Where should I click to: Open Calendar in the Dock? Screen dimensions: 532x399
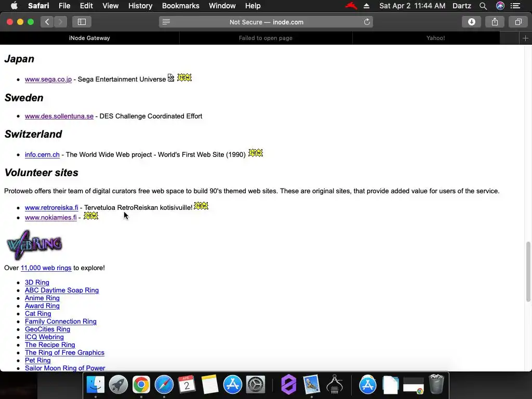coord(187,385)
